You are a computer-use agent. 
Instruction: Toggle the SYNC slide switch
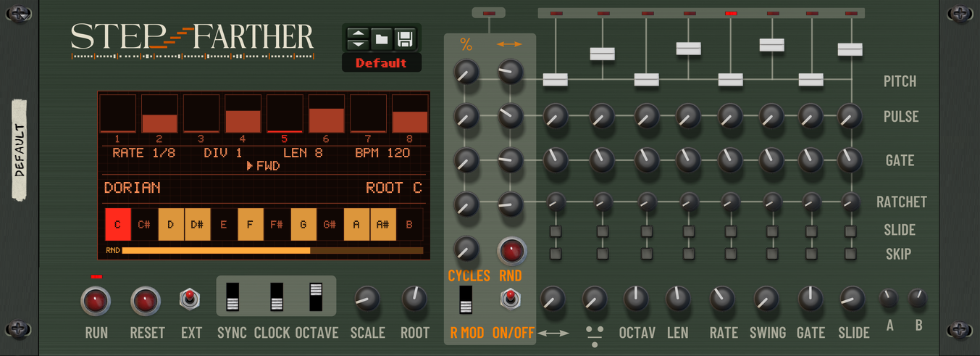point(232,296)
